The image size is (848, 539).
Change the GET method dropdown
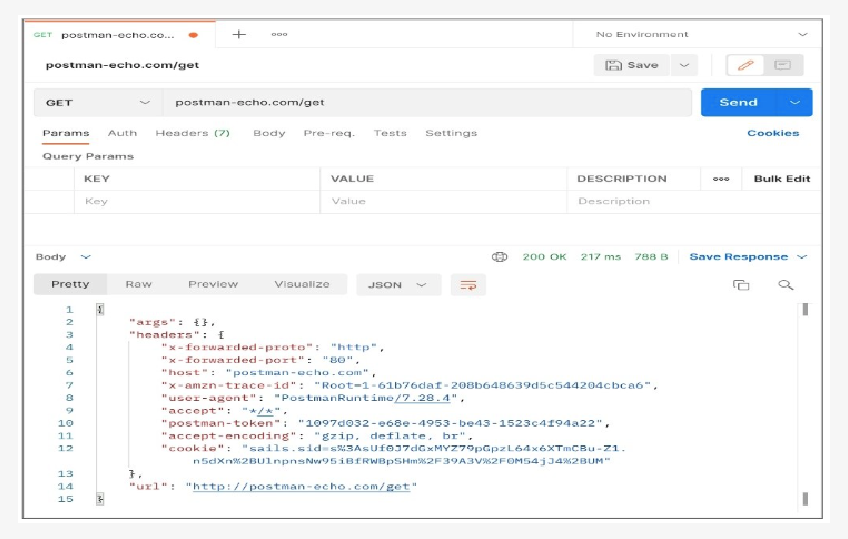[98, 103]
